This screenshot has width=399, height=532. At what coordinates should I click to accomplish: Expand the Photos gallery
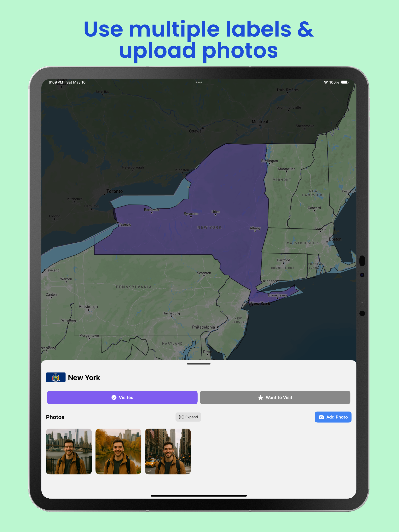[188, 417]
